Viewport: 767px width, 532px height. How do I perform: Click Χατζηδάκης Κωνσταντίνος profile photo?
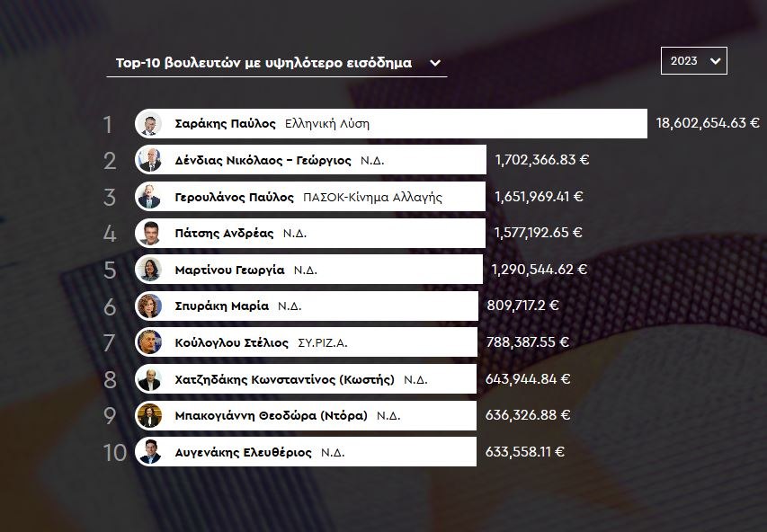149,379
